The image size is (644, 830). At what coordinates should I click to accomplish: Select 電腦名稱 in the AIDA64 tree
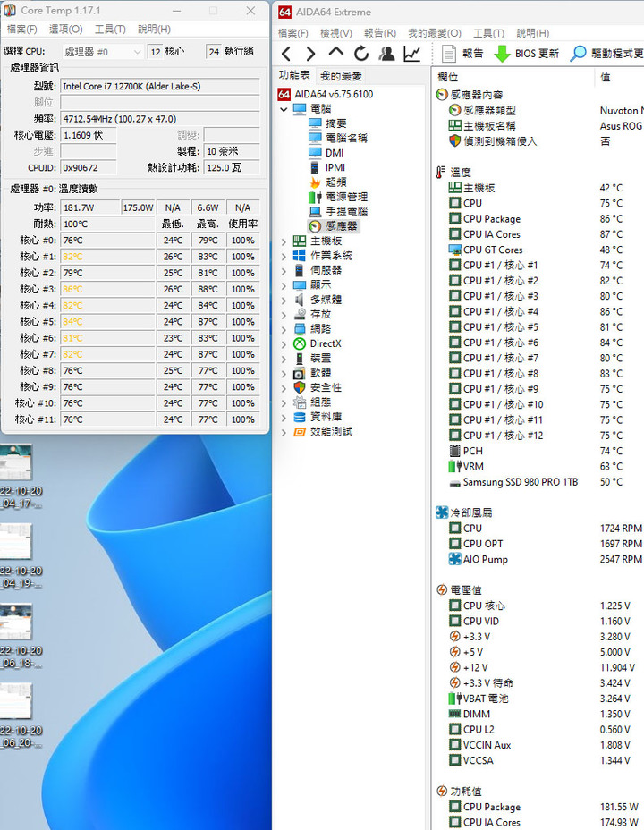(346, 138)
